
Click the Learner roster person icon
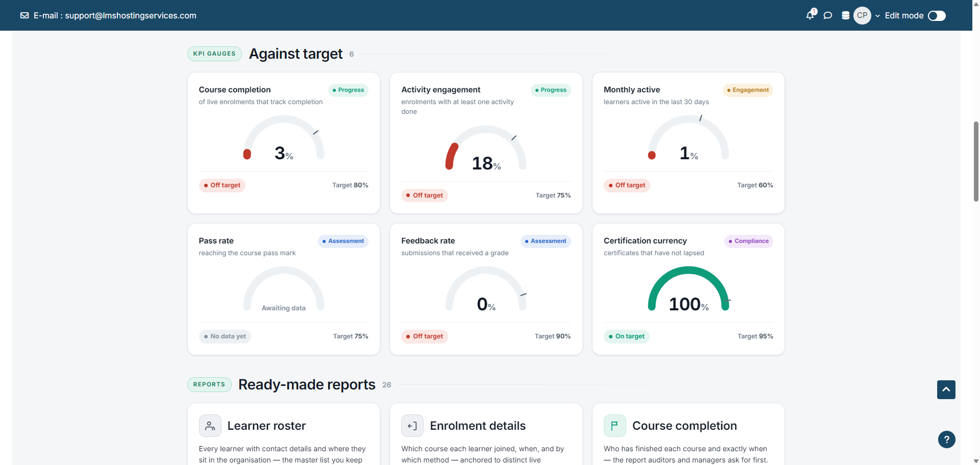point(210,426)
